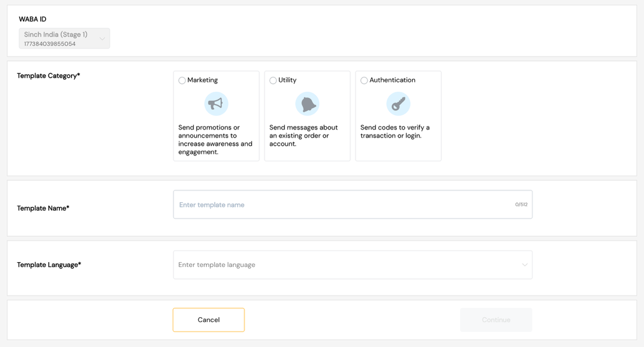Open the template language dropdown
The width and height of the screenshot is (644, 347).
pos(353,265)
